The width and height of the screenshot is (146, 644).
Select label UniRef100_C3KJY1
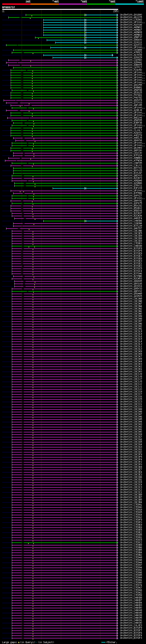point(131,165)
